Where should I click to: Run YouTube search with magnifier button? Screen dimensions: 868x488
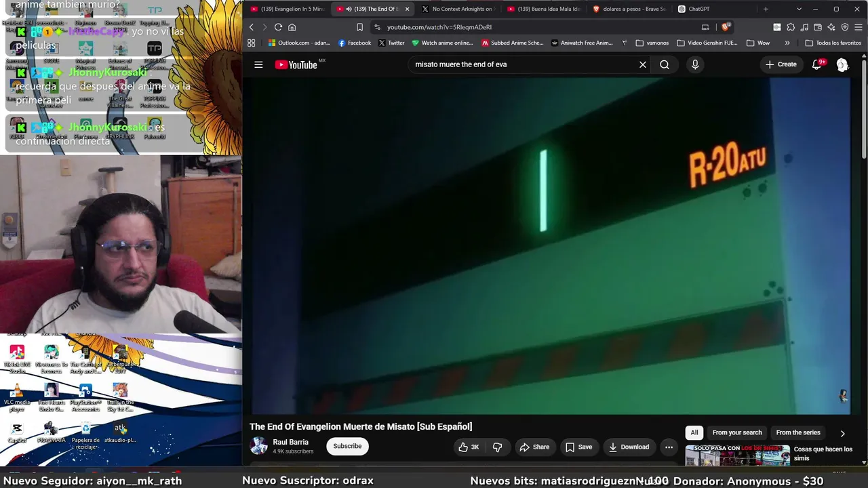[x=665, y=64]
